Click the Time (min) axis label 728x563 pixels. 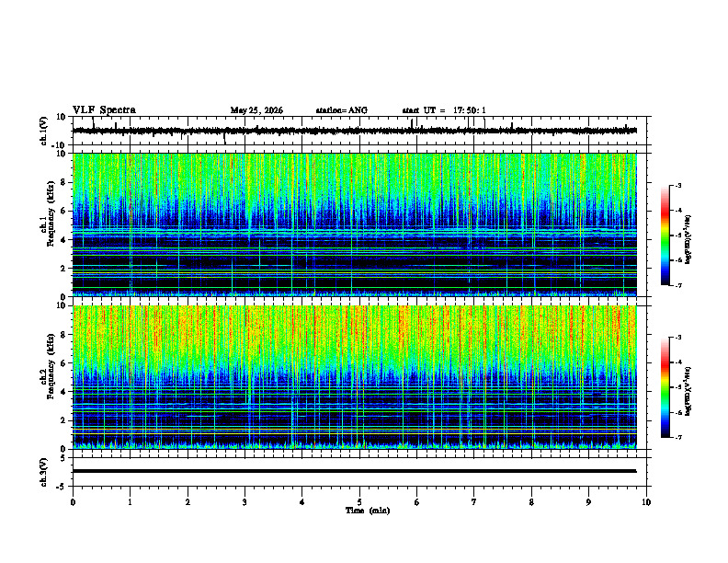[x=368, y=511]
